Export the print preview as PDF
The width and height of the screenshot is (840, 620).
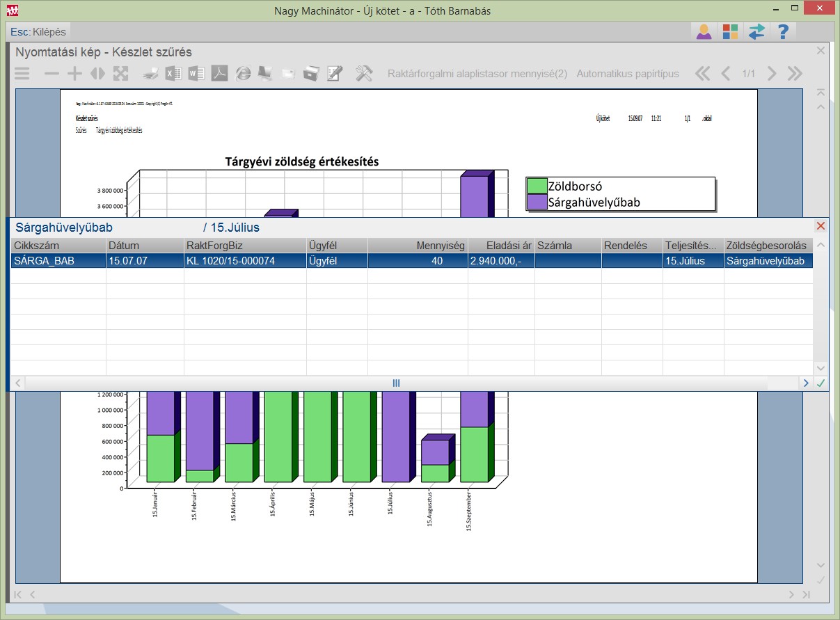[x=220, y=74]
